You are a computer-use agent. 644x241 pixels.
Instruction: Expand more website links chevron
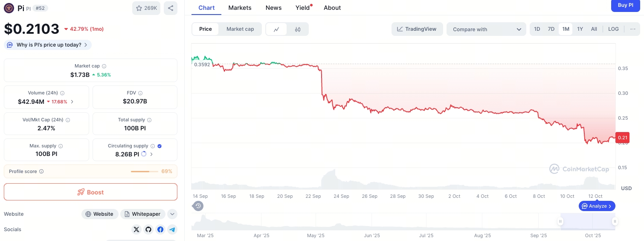click(172, 214)
